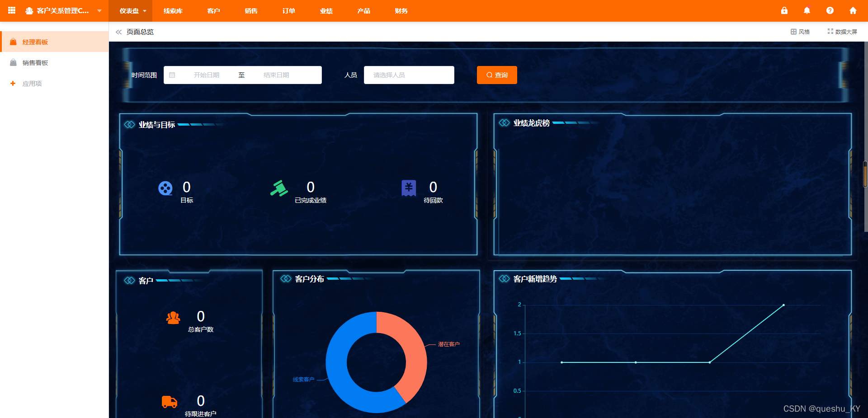868x418 pixels.
Task: Open the 仪表盘 dropdown tab
Action: pos(130,11)
